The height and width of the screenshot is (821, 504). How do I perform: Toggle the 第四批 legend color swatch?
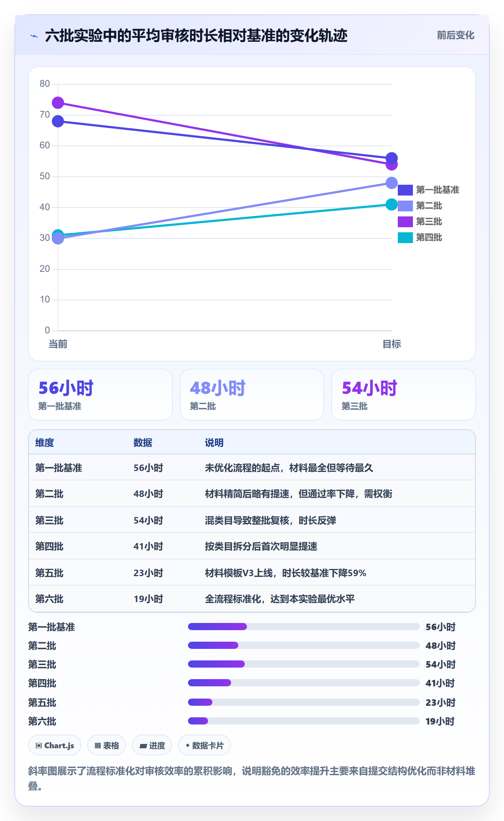(405, 237)
